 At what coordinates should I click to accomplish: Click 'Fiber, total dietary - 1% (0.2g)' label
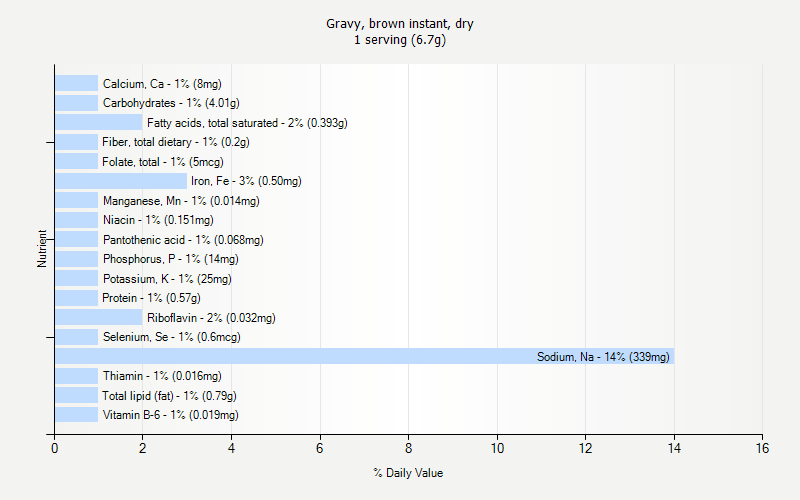pyautogui.click(x=176, y=142)
